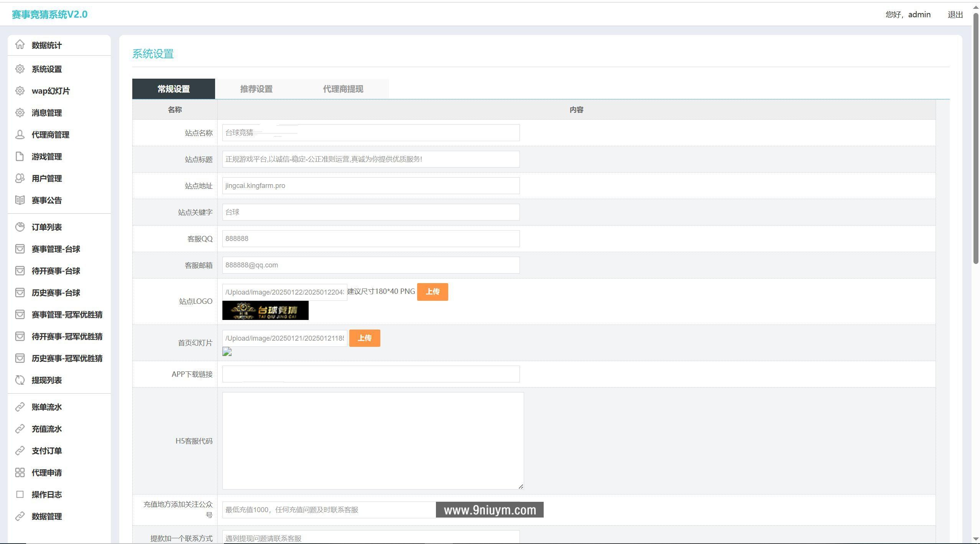Click the 站点关键字 input field
This screenshot has height=544, width=980.
(x=371, y=212)
